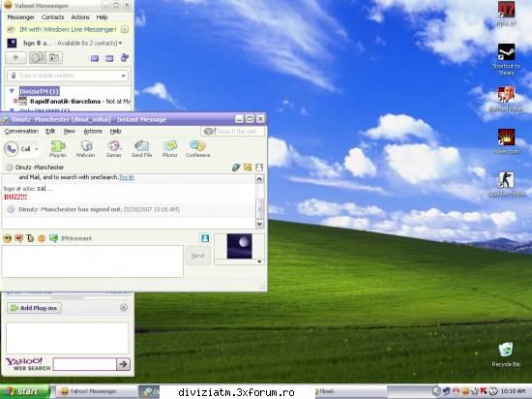This screenshot has width=532, height=399.
Task: Open the 'Available' status dropdown
Action: 89,44
